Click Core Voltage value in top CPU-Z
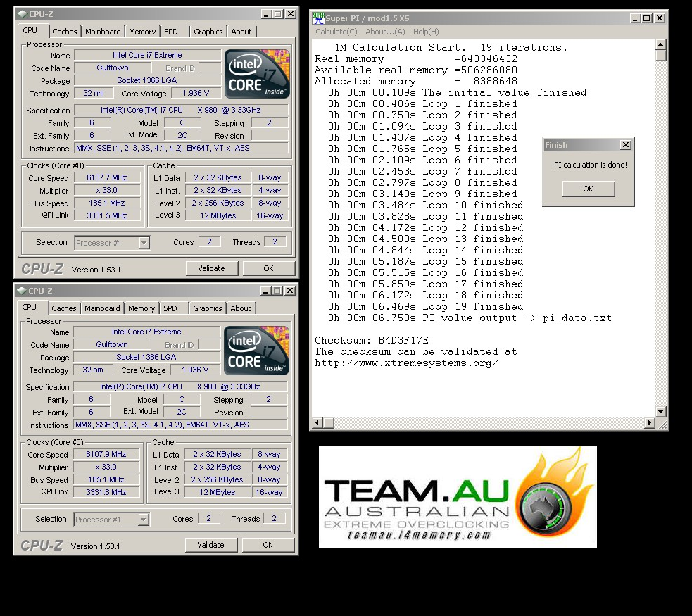This screenshot has width=692, height=616. tap(196, 93)
